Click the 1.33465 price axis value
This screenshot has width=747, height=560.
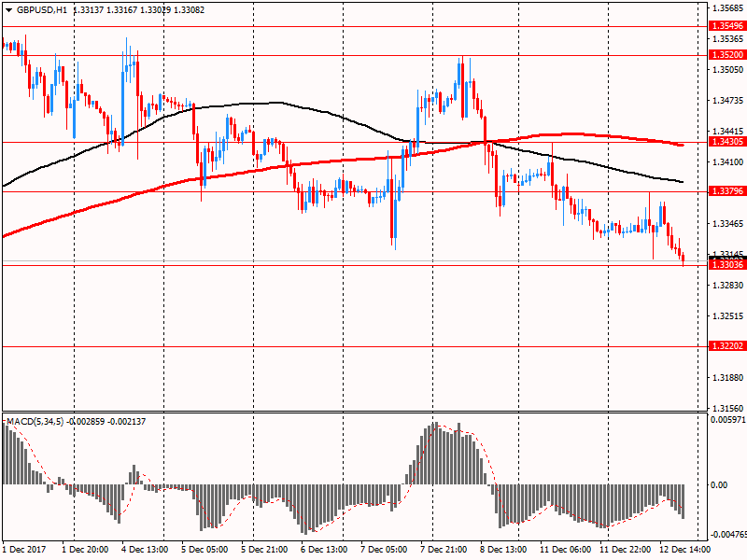(x=728, y=223)
